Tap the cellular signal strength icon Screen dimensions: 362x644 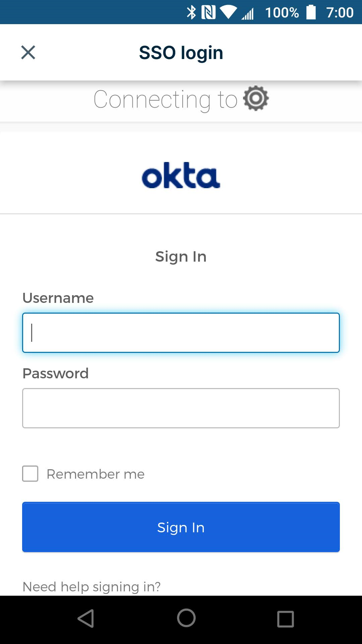pyautogui.click(x=247, y=13)
